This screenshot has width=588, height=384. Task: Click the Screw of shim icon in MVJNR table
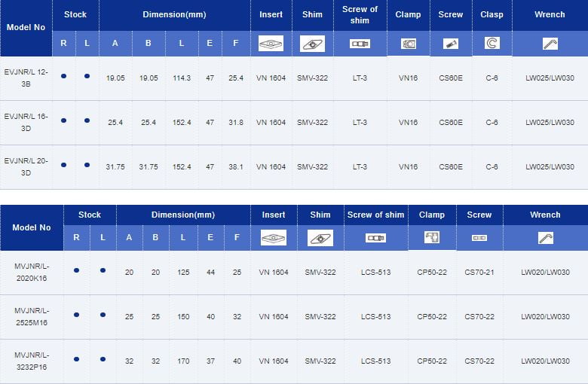pyautogui.click(x=375, y=237)
